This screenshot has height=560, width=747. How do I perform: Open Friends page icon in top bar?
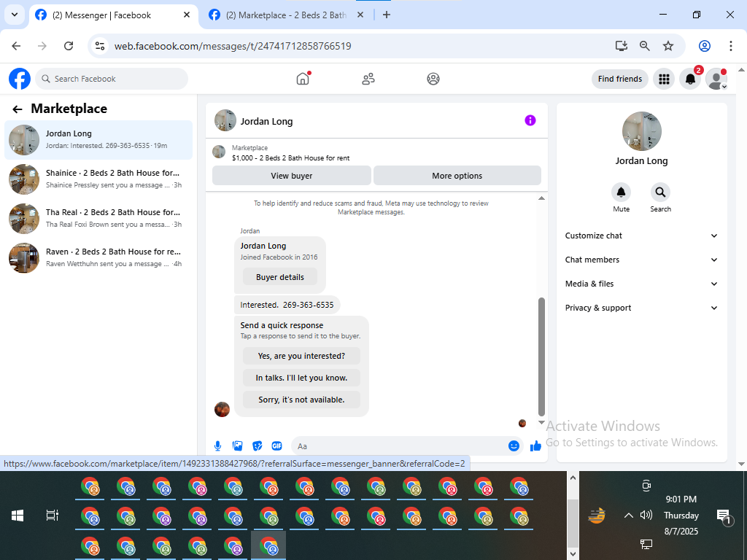(x=368, y=79)
